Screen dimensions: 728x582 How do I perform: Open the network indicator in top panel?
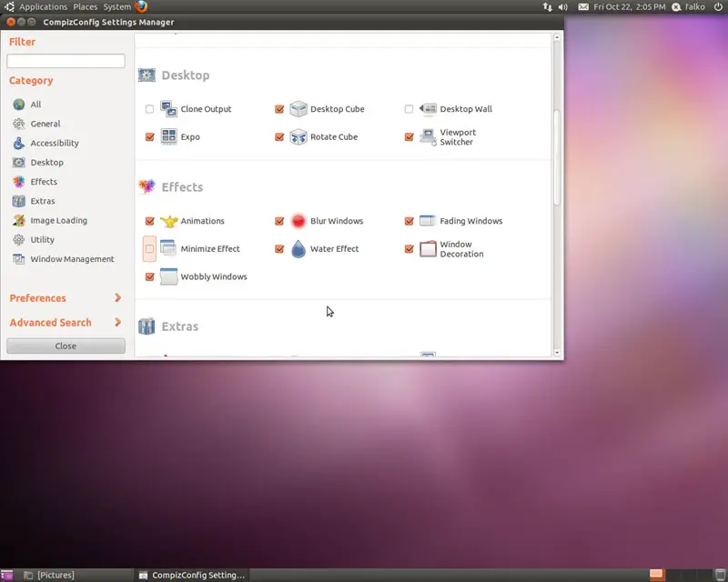point(548,7)
